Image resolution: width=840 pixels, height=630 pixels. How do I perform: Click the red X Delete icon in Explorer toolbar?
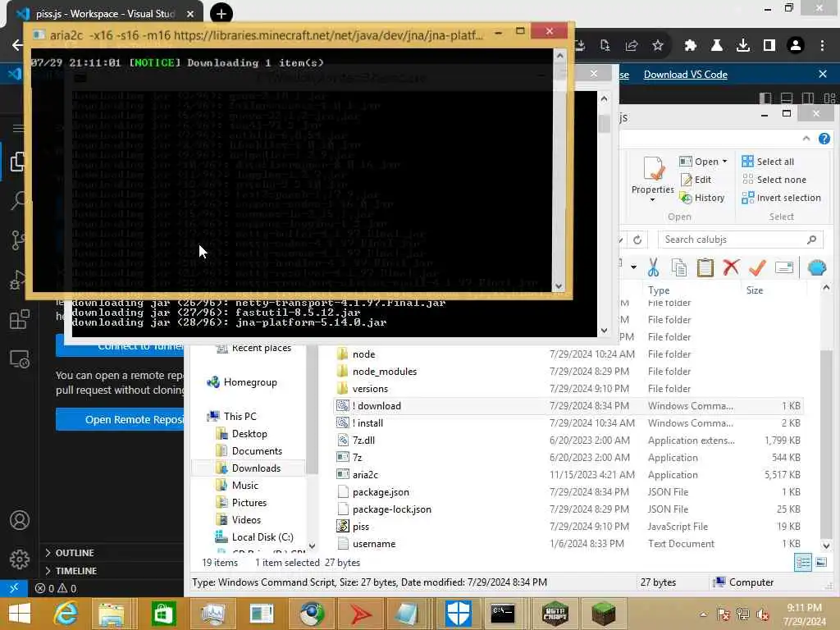click(x=731, y=267)
